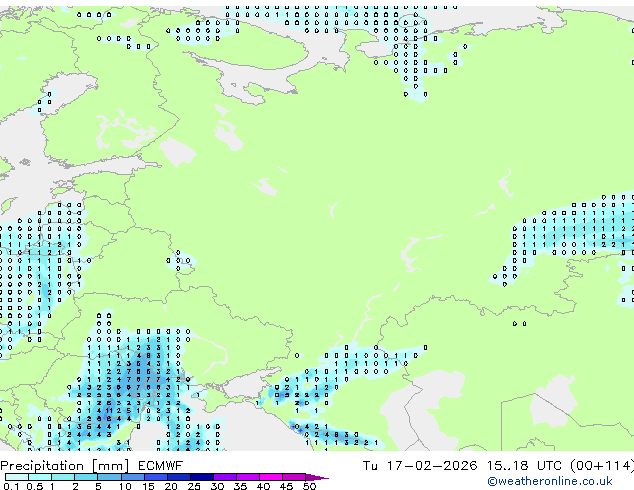
Task: Click the legend swatch between 5 and 10
Action: tap(109, 477)
